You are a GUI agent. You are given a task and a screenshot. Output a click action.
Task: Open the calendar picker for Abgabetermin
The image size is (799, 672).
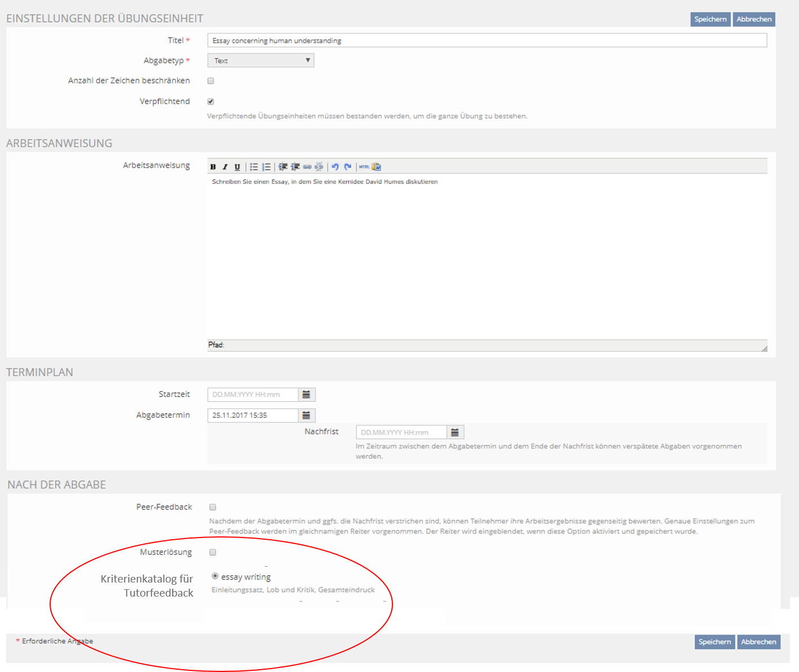pyautogui.click(x=306, y=415)
